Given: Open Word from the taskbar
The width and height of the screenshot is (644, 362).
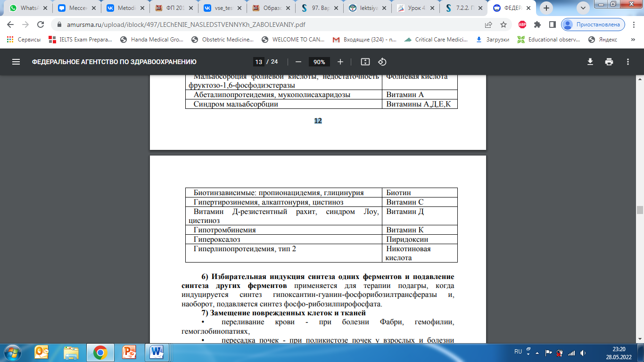Looking at the screenshot, I should (x=157, y=353).
